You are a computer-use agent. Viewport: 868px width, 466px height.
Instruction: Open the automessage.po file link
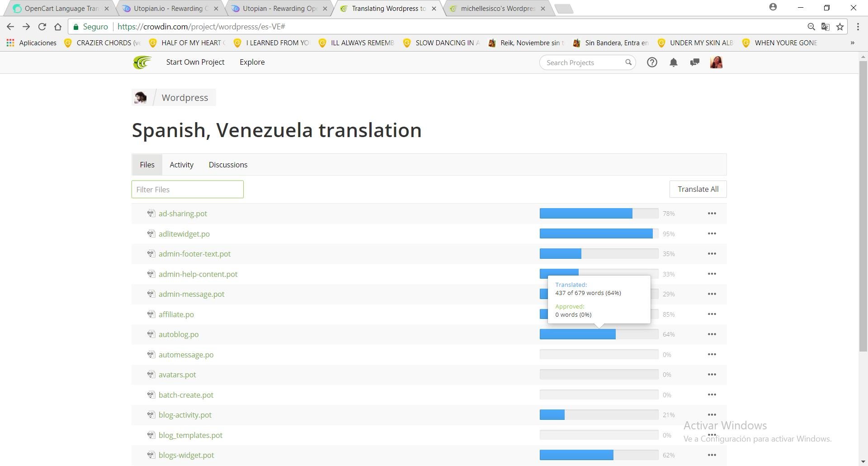pos(186,355)
